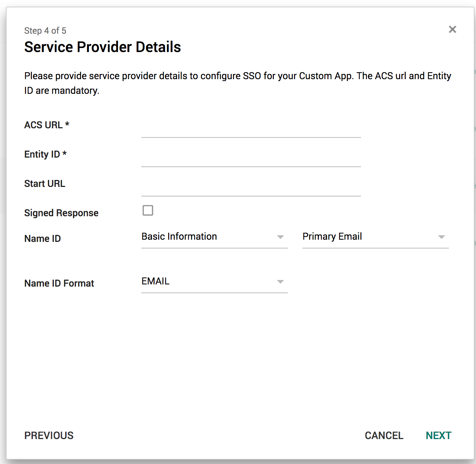The width and height of the screenshot is (476, 464).
Task: Click the arrow icon beside EMAIL
Action: click(280, 282)
